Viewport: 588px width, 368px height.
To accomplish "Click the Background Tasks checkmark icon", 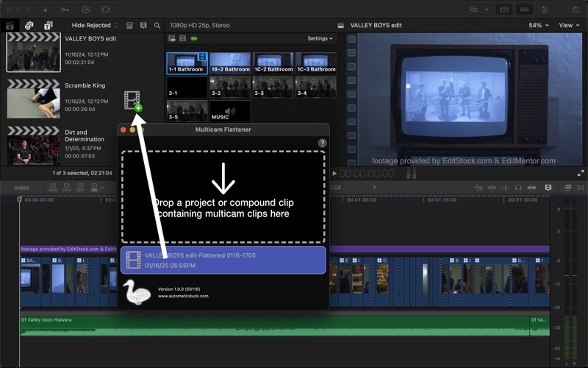I will [85, 10].
